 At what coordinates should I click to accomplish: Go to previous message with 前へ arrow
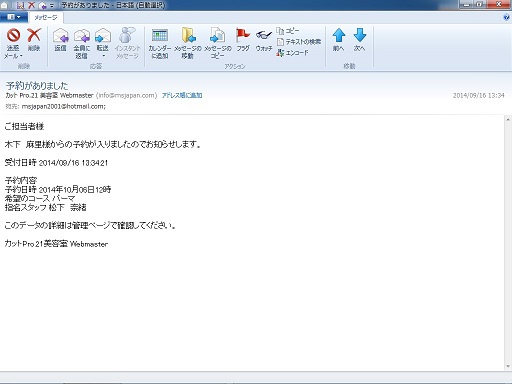[339, 35]
